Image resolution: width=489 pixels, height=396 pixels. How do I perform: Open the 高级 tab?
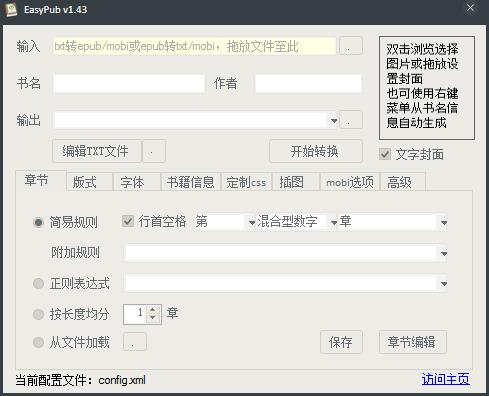(x=402, y=182)
